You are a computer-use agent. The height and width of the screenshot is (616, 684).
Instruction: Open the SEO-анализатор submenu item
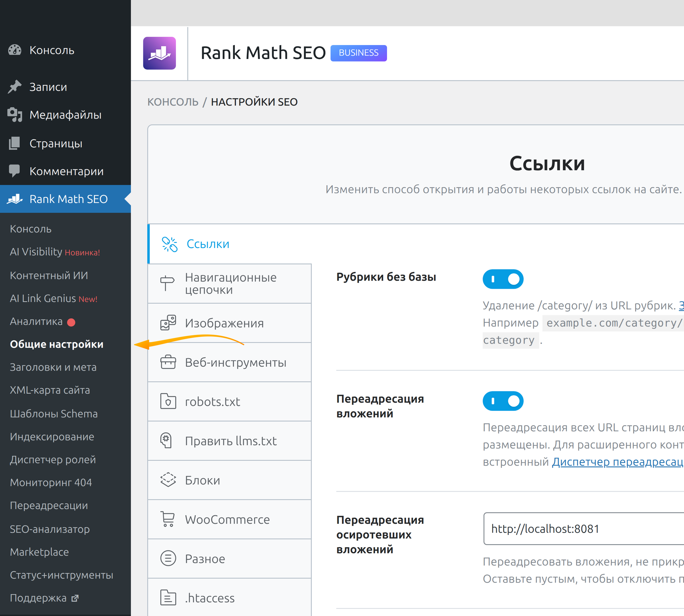[50, 529]
